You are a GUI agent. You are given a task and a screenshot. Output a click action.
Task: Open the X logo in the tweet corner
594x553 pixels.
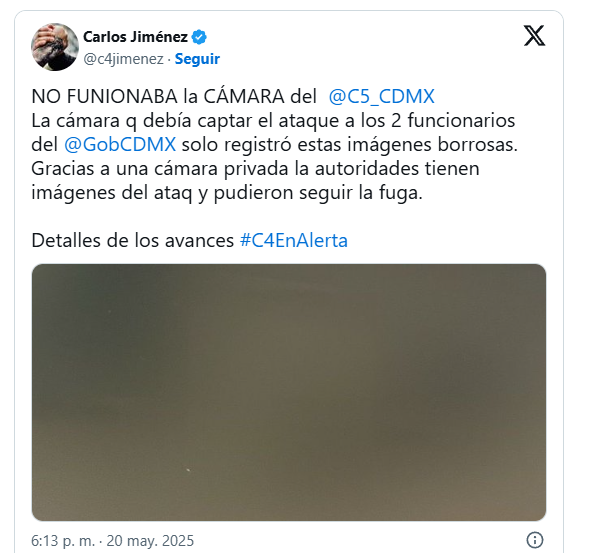[x=534, y=36]
